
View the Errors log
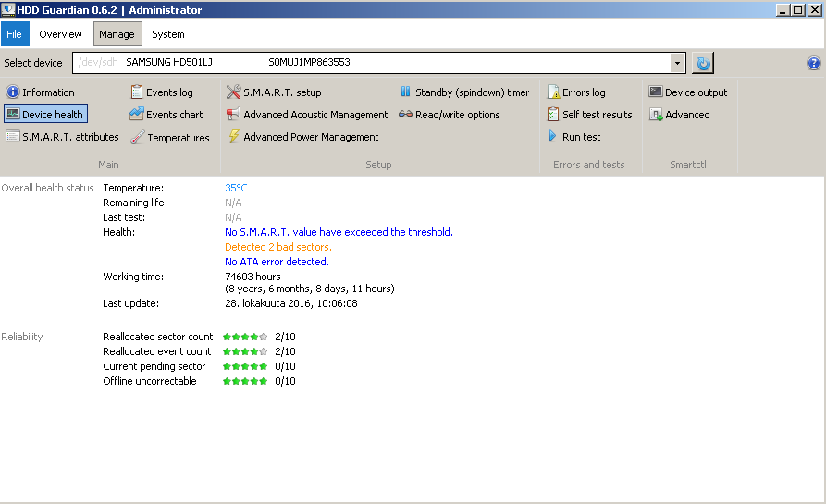click(576, 92)
